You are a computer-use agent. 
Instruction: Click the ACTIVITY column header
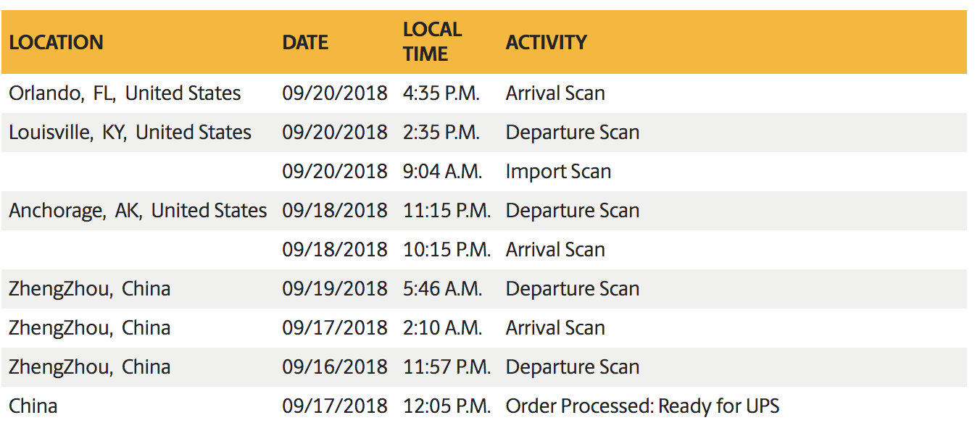(x=546, y=42)
